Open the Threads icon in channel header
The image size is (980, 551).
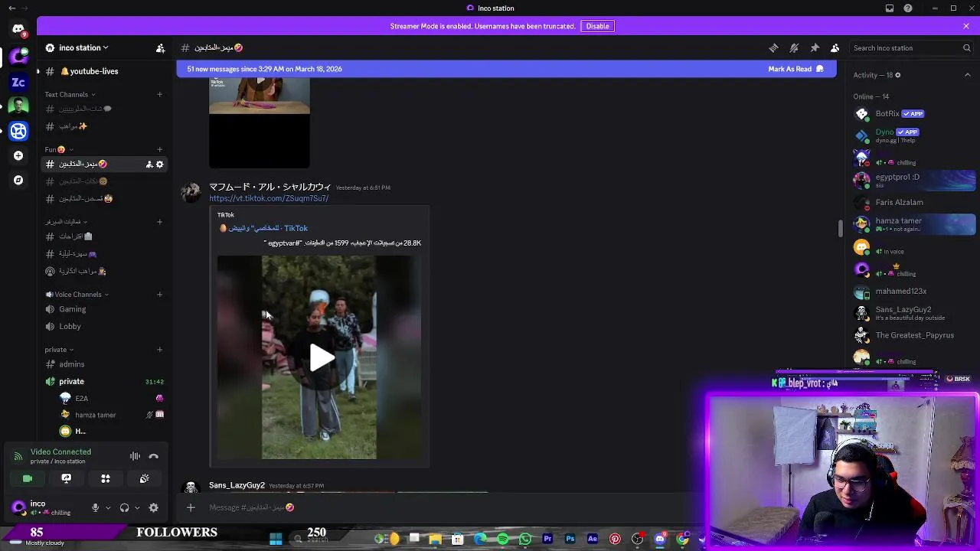[773, 47]
